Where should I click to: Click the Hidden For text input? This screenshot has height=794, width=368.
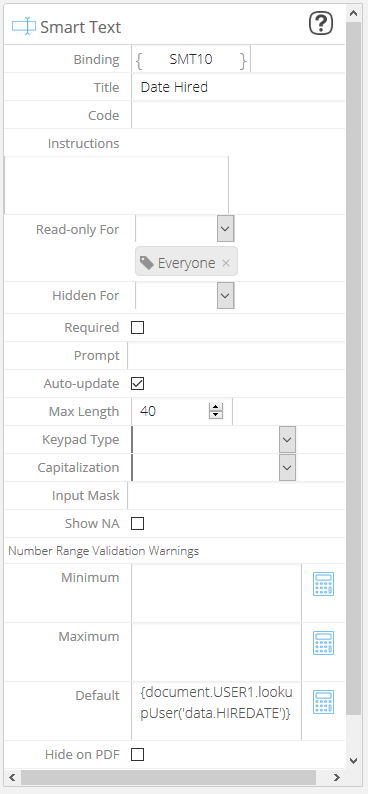[x=176, y=295]
